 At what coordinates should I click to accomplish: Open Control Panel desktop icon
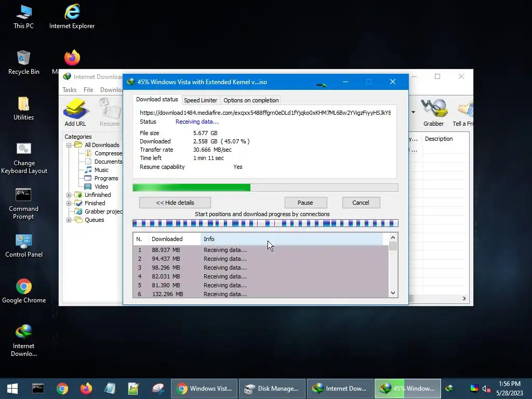24,246
